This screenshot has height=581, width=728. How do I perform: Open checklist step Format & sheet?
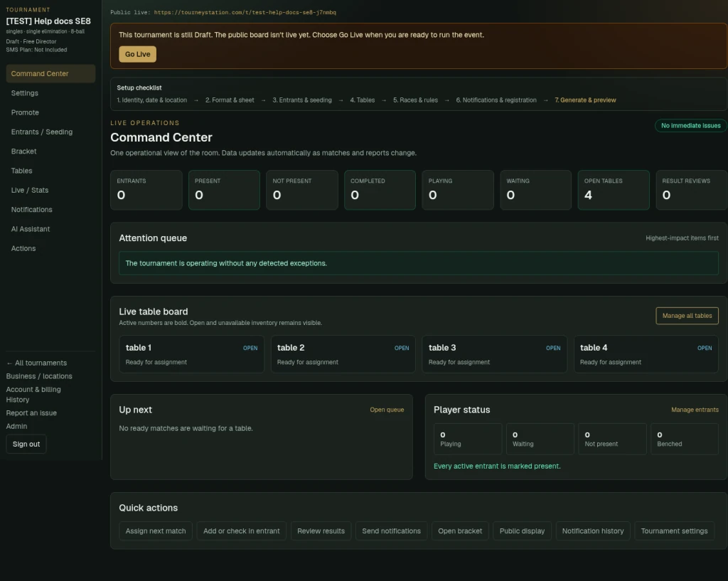click(230, 100)
